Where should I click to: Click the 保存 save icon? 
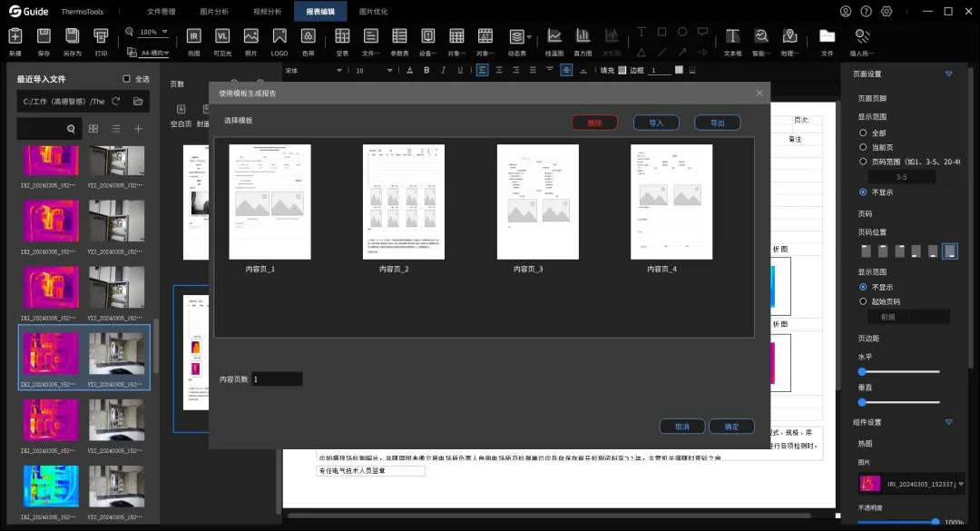[x=44, y=41]
